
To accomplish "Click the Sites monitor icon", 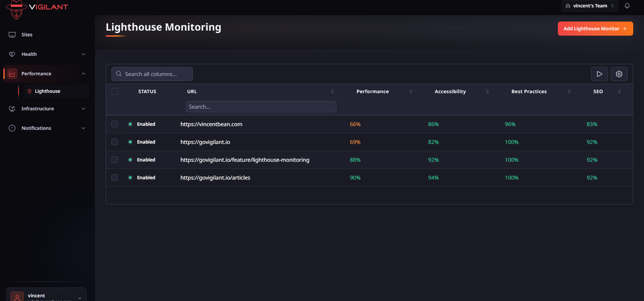I will pos(12,35).
